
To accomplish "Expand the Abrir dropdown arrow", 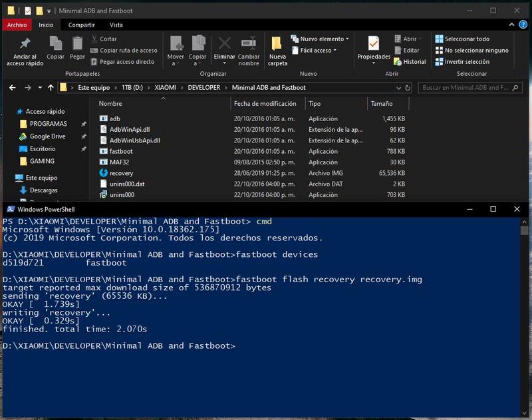I will (420, 39).
